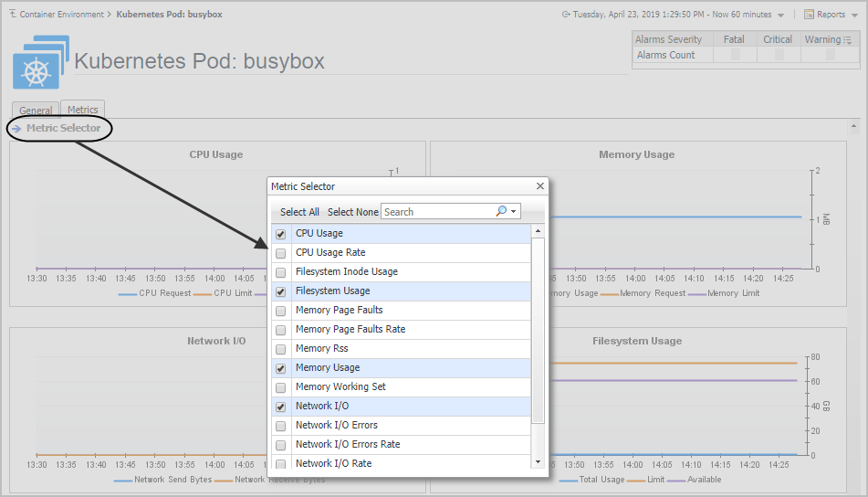Click the Fatal alarms column header
The width and height of the screenshot is (868, 497).
coord(734,39)
